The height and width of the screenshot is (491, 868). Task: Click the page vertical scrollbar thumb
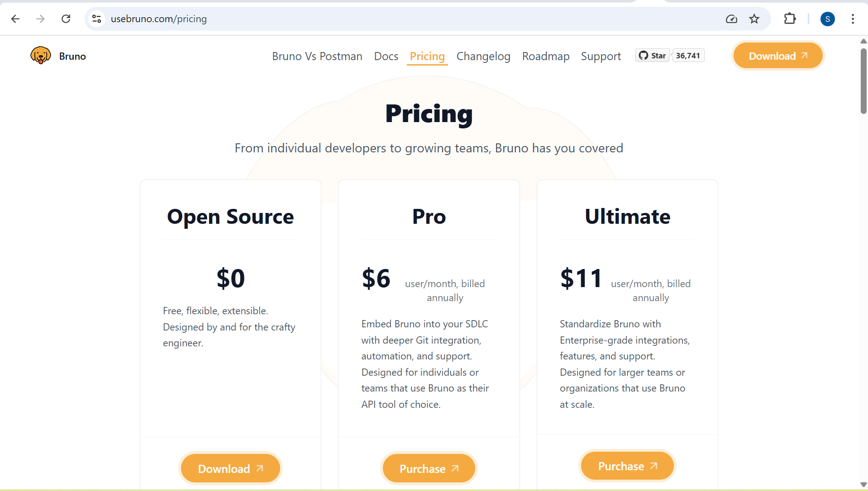tap(863, 80)
